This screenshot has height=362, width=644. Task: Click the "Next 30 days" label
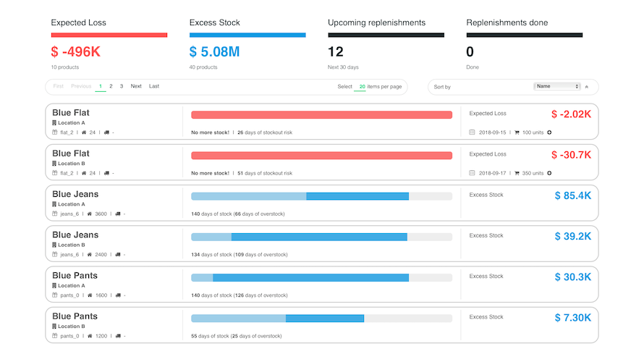pyautogui.click(x=343, y=67)
